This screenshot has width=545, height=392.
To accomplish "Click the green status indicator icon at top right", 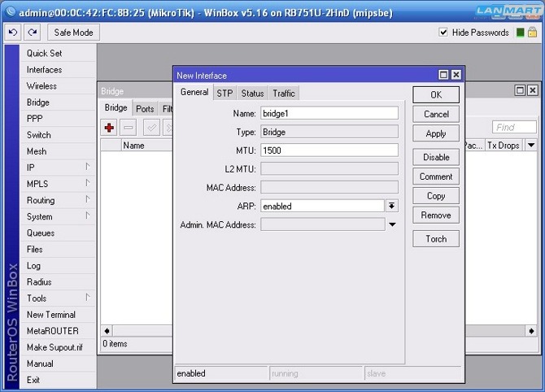I will click(x=519, y=33).
